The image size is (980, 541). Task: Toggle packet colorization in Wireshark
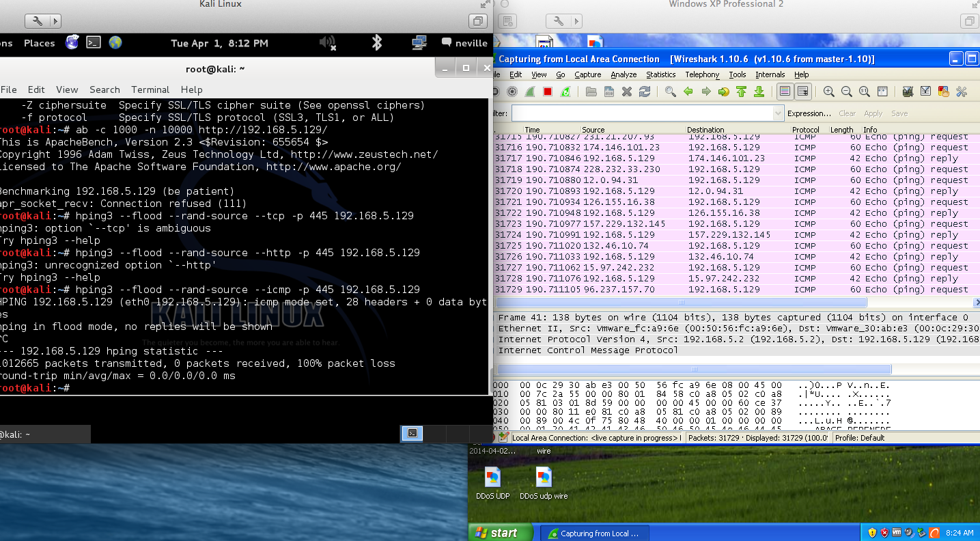(x=785, y=92)
